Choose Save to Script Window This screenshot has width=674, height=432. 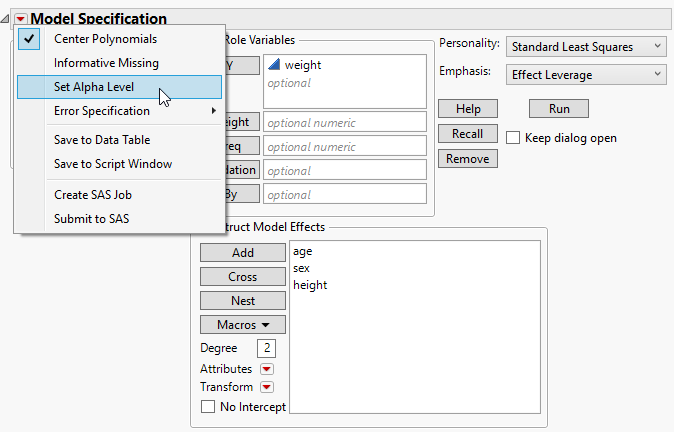pos(113,164)
